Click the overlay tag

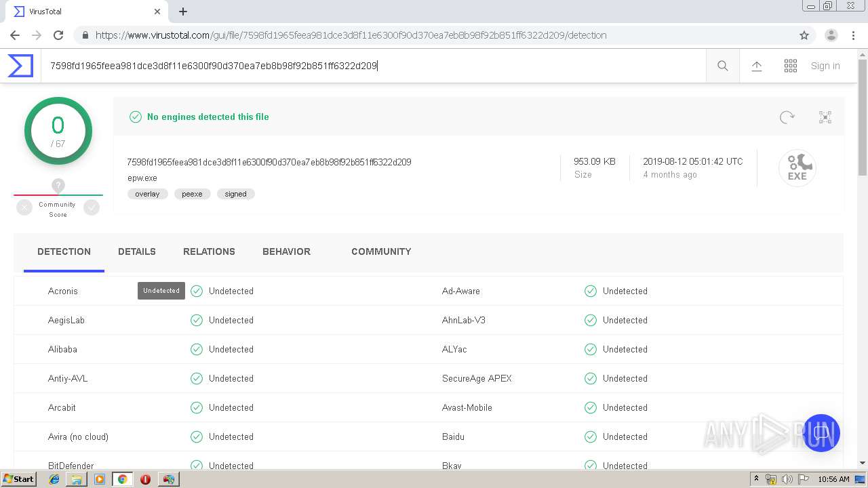[x=147, y=194]
